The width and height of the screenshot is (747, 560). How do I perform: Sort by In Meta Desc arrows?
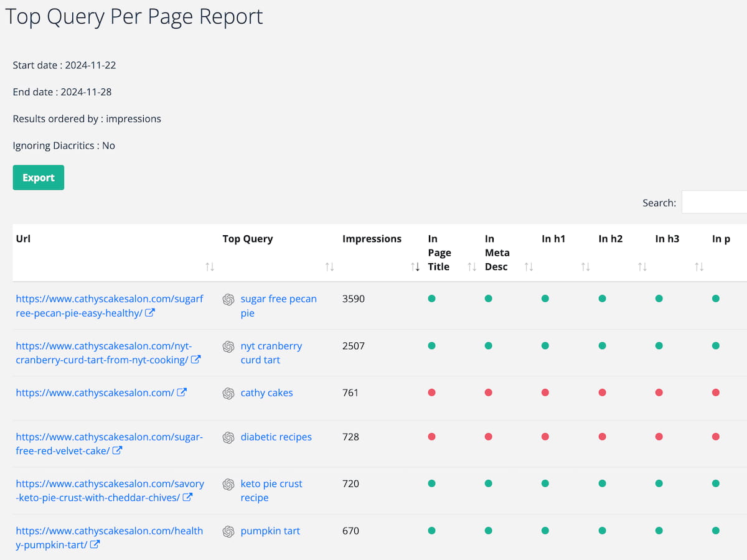click(529, 267)
